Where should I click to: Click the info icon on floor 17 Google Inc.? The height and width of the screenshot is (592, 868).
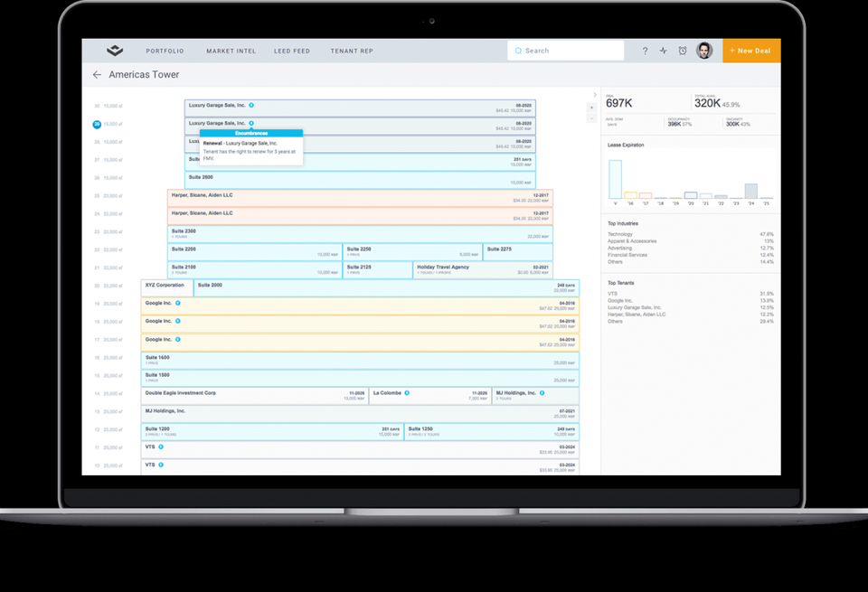[x=178, y=339]
